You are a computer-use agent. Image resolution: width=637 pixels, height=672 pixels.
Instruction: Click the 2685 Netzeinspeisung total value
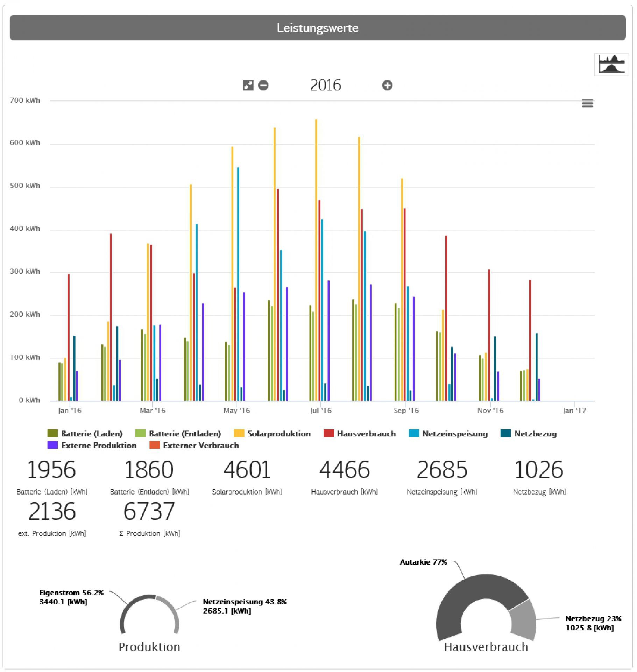442,469
